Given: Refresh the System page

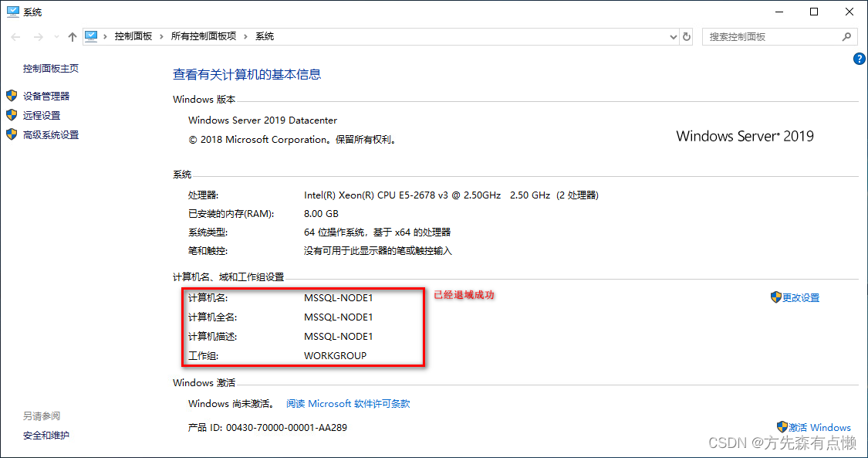Looking at the screenshot, I should 687,37.
